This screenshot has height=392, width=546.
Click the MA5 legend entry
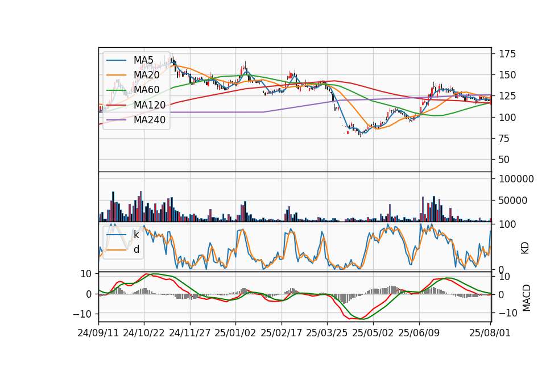tap(130, 60)
